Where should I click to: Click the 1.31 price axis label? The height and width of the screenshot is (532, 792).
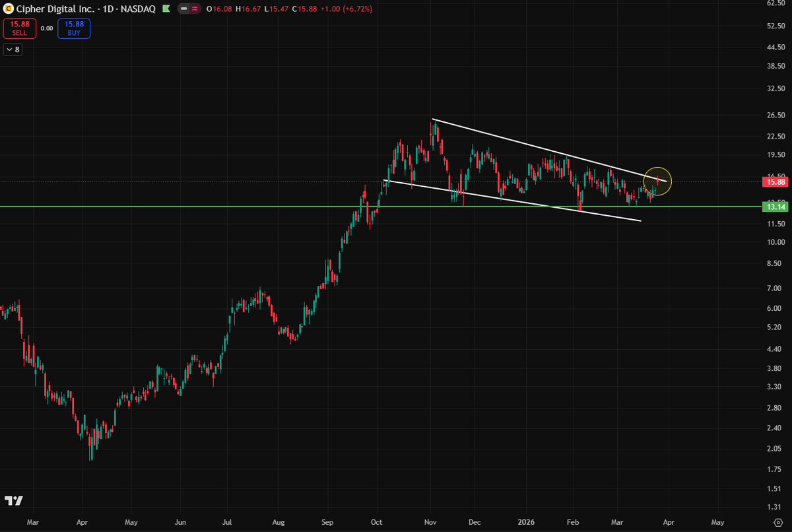[775, 507]
